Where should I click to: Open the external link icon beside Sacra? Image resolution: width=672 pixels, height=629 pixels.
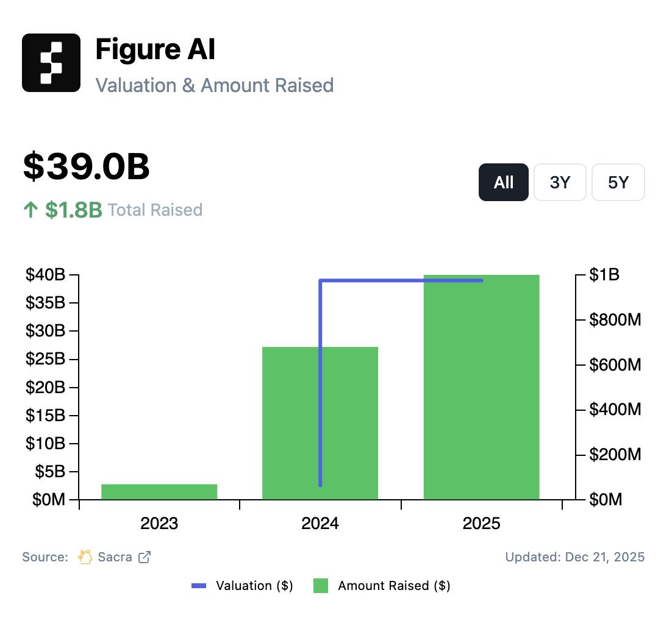click(x=145, y=556)
